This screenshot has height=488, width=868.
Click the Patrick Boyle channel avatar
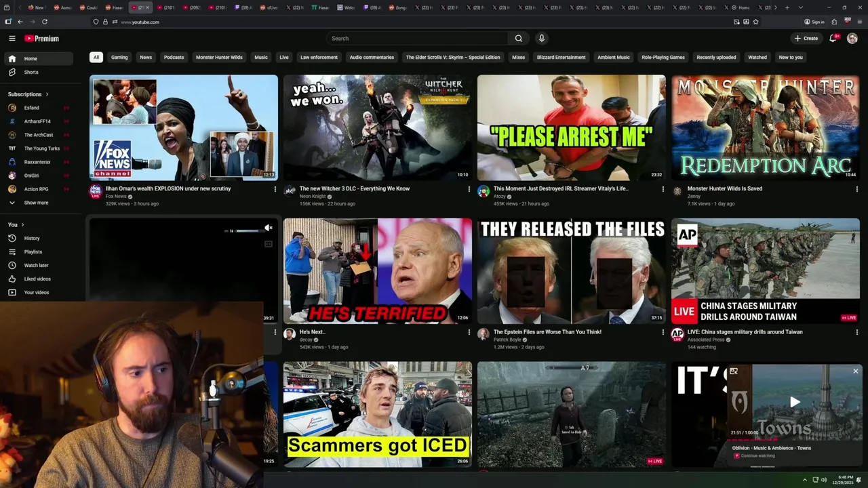coord(483,334)
